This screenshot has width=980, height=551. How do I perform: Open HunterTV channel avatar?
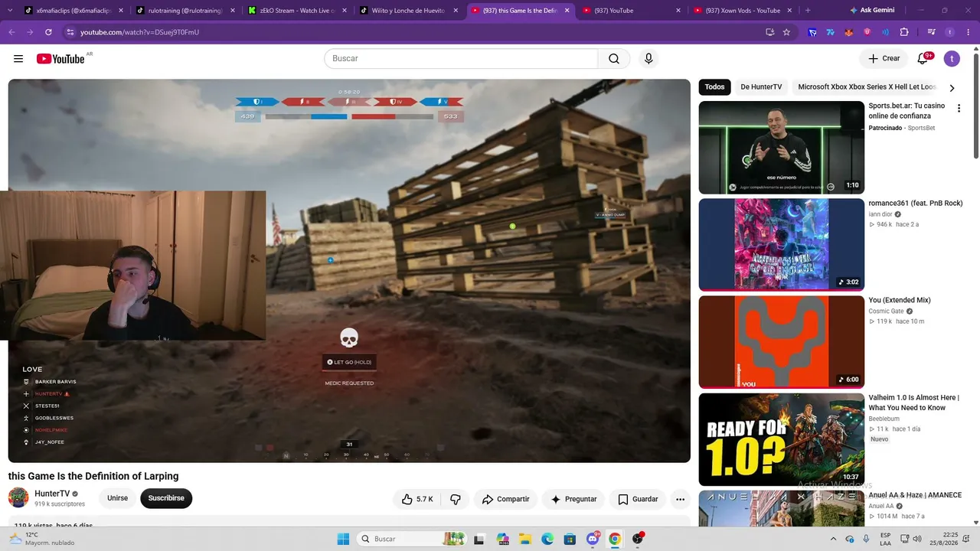point(18,498)
